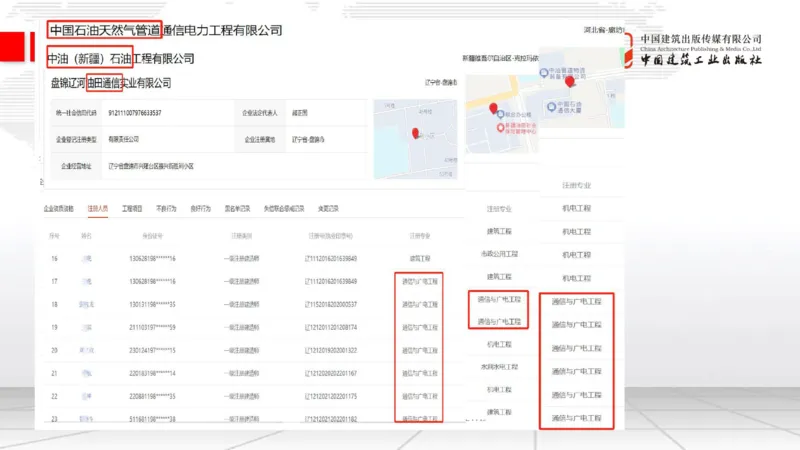Select the 注册人员 tab
The width and height of the screenshot is (800, 450).
coord(97,209)
